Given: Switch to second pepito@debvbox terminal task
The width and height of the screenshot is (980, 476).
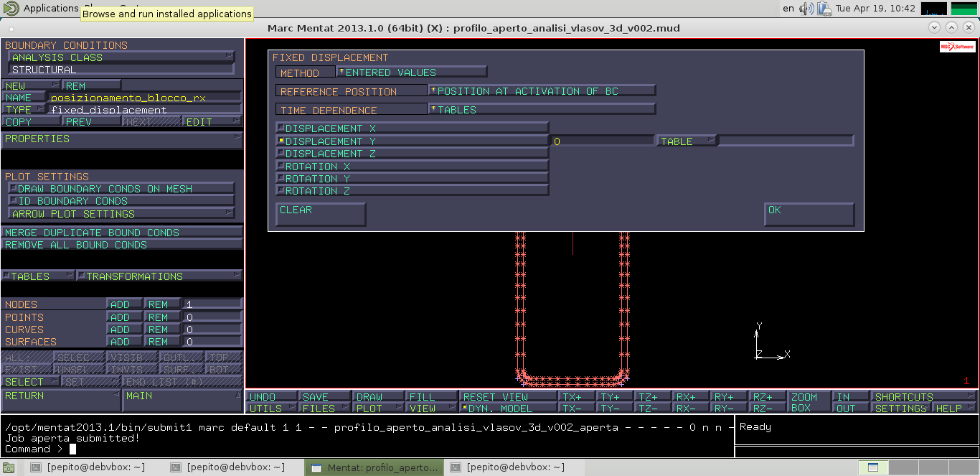Looking at the screenshot, I should (235, 467).
